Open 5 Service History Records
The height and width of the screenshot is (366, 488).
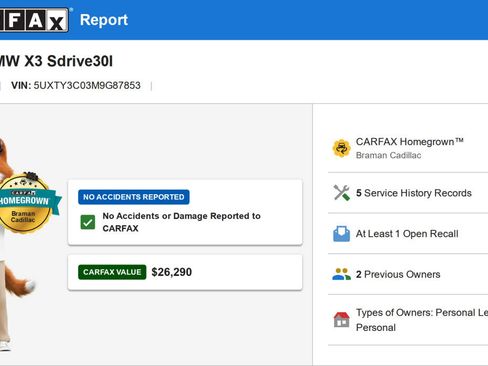[408, 193]
